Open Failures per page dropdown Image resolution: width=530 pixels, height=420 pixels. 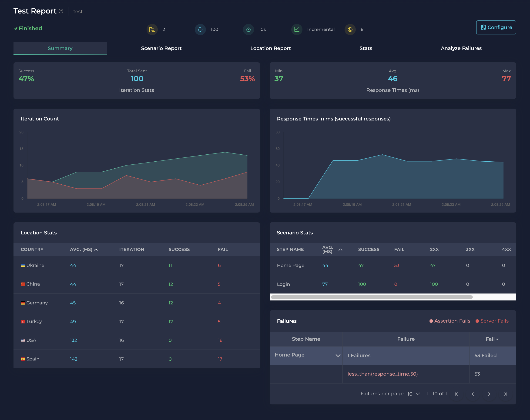coord(413,394)
